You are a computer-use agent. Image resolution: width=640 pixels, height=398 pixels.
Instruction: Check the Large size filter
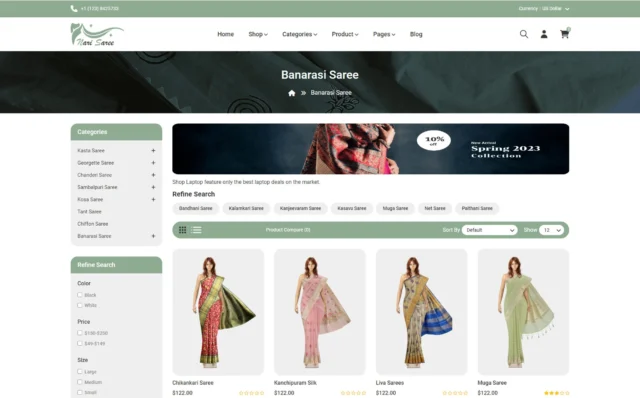pos(80,371)
